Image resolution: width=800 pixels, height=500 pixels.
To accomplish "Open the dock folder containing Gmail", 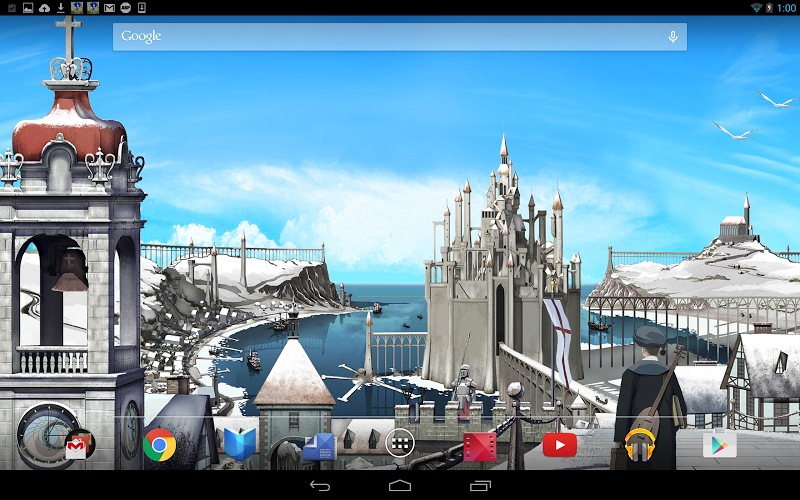I will point(80,445).
